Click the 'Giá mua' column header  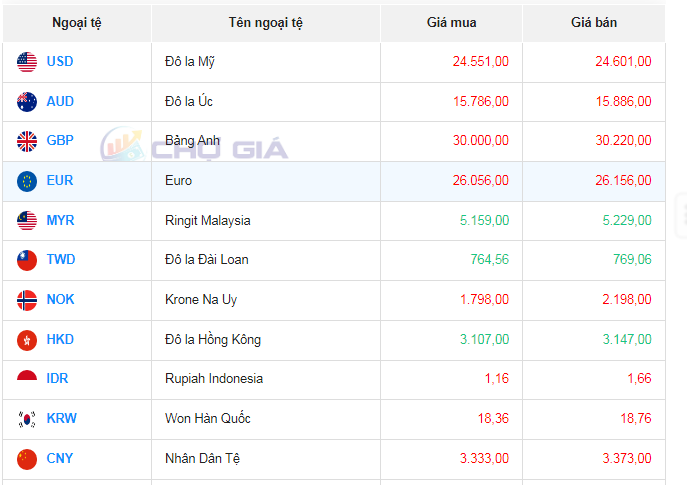[x=451, y=23]
